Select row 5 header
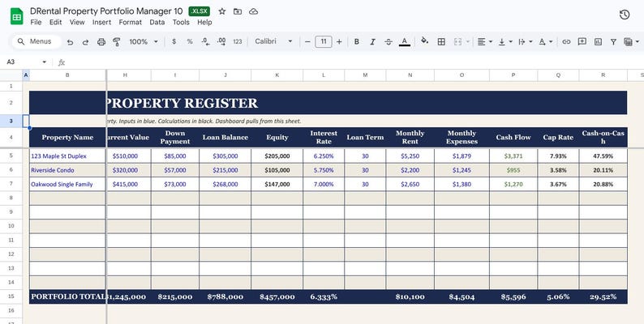Image resolution: width=644 pixels, height=324 pixels. coord(11,156)
